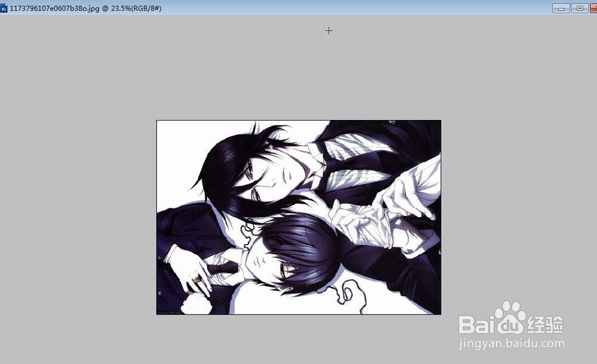The width and height of the screenshot is (597, 364).
Task: Minimize the document window
Action: pos(561,8)
